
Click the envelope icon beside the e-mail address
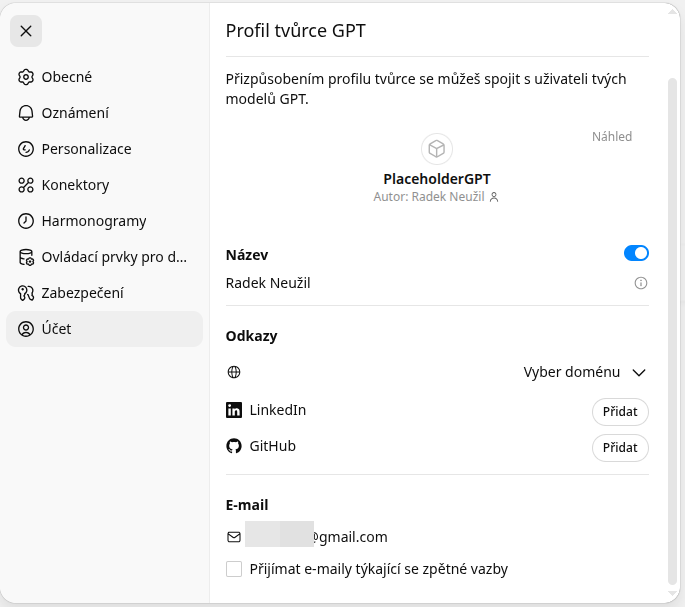234,537
